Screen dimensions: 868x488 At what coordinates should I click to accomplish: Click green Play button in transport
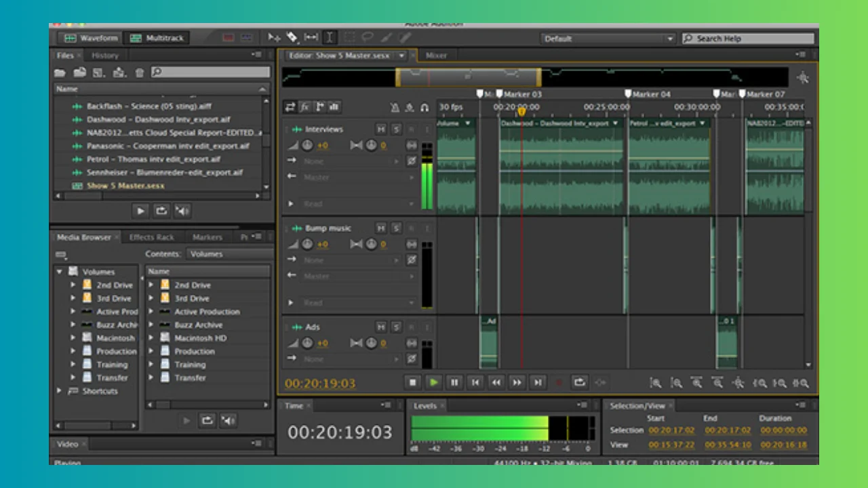click(433, 382)
